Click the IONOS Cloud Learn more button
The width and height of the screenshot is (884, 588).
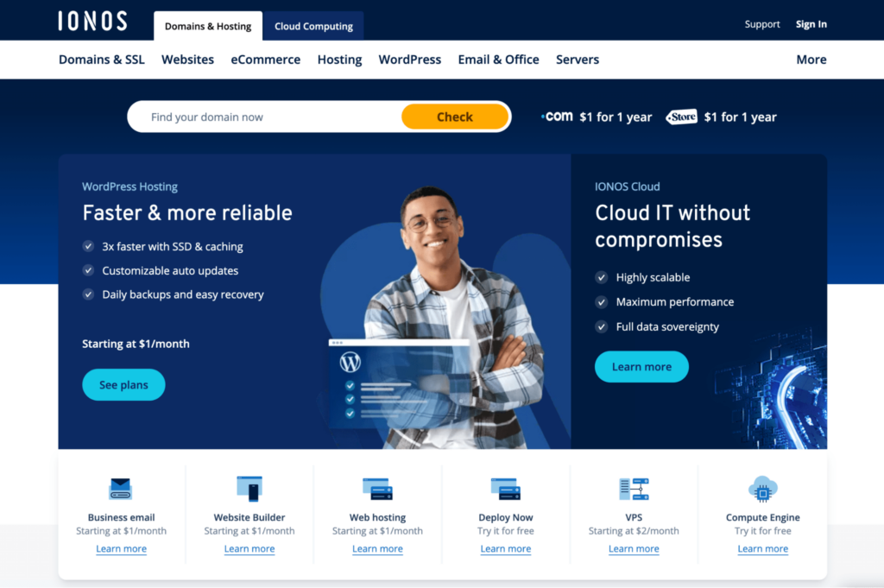pos(641,366)
